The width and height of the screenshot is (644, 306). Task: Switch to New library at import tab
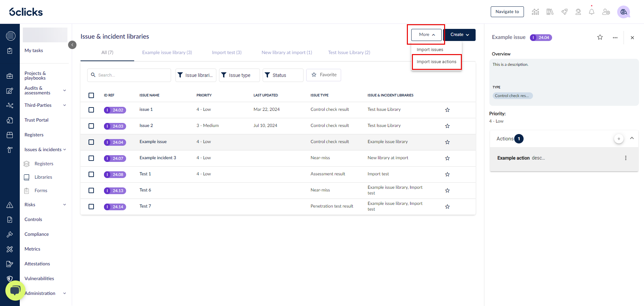tap(287, 52)
